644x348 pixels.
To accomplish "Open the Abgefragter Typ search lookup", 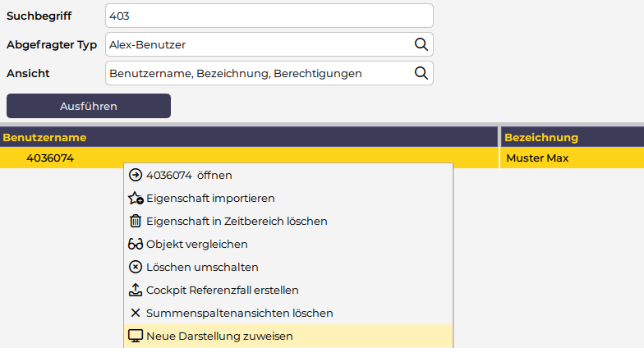I will click(x=420, y=44).
